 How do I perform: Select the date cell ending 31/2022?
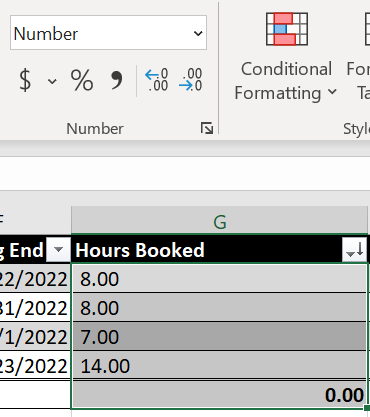(x=35, y=308)
